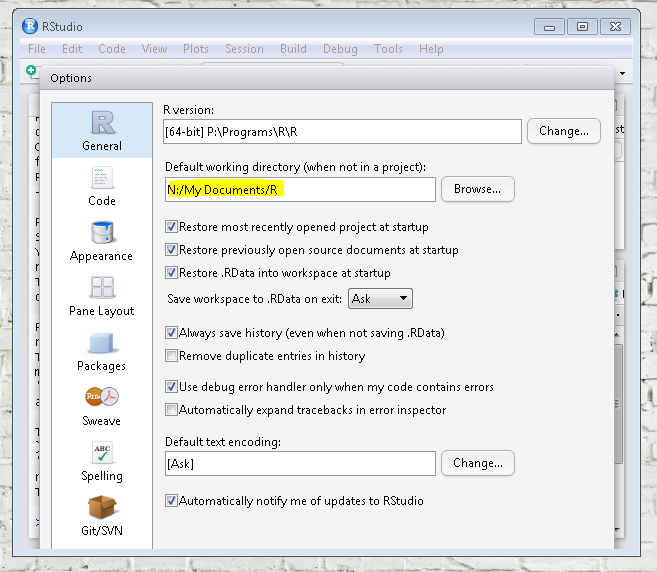This screenshot has width=657, height=572.
Task: Click the toolbar dropdown arrow behind Options dialog
Action: [623, 73]
